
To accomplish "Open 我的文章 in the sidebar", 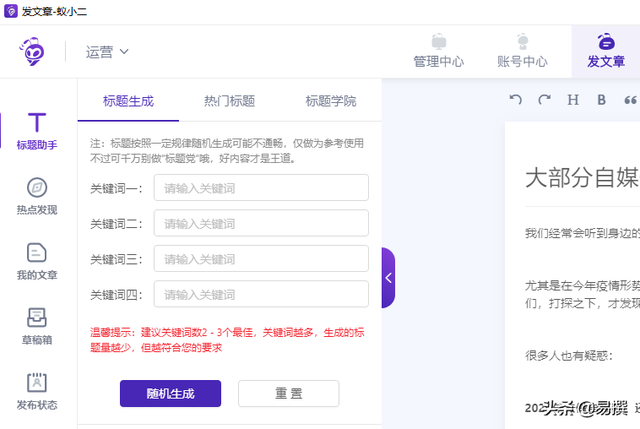I will [x=37, y=262].
